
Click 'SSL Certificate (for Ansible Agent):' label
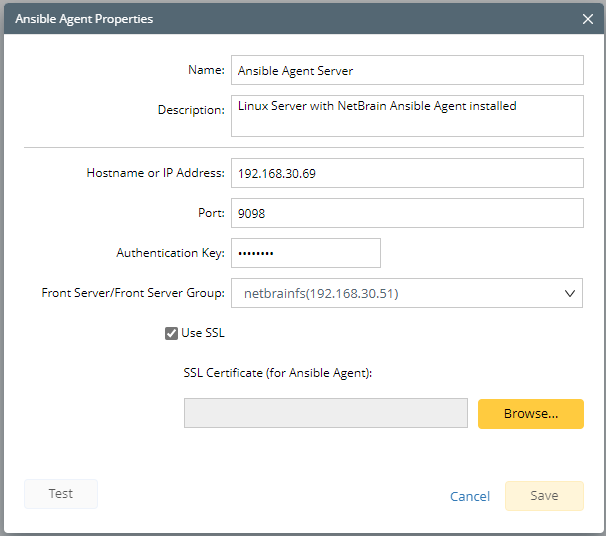point(277,373)
